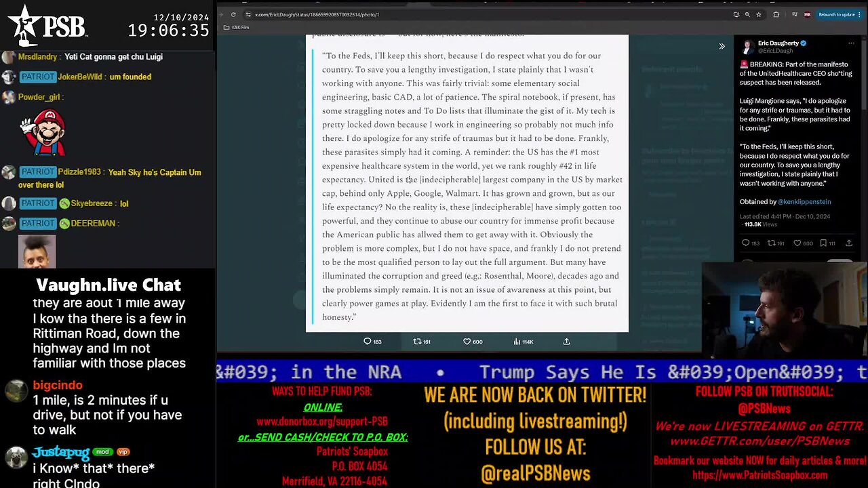This screenshot has height=488, width=868.
Task: Share the tweet with the sidebar share icon
Action: [x=848, y=243]
